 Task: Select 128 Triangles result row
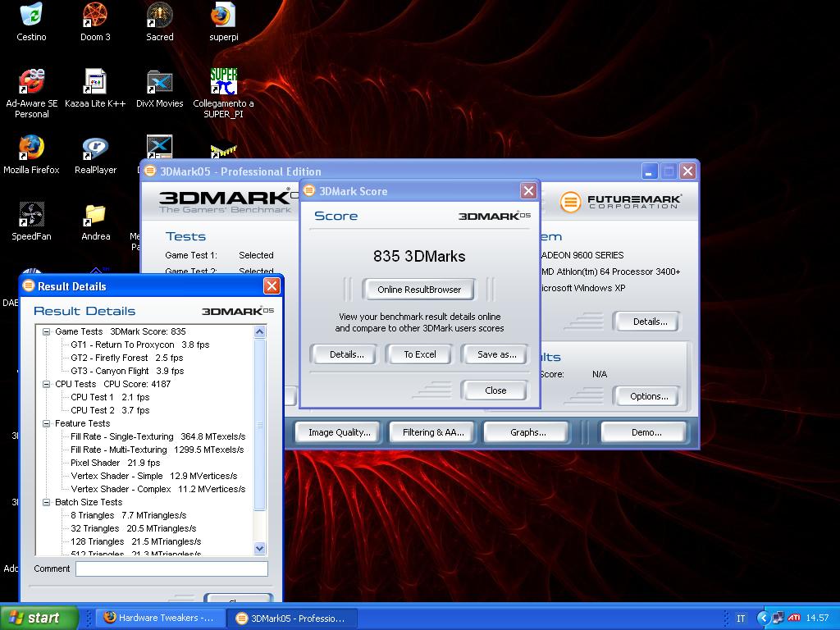pos(136,541)
